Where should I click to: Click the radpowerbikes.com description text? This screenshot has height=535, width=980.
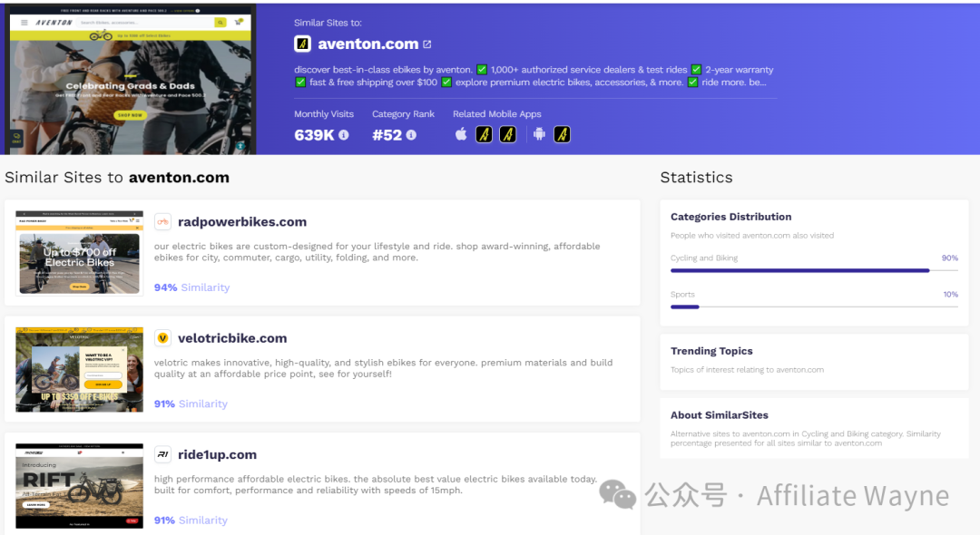point(377,251)
